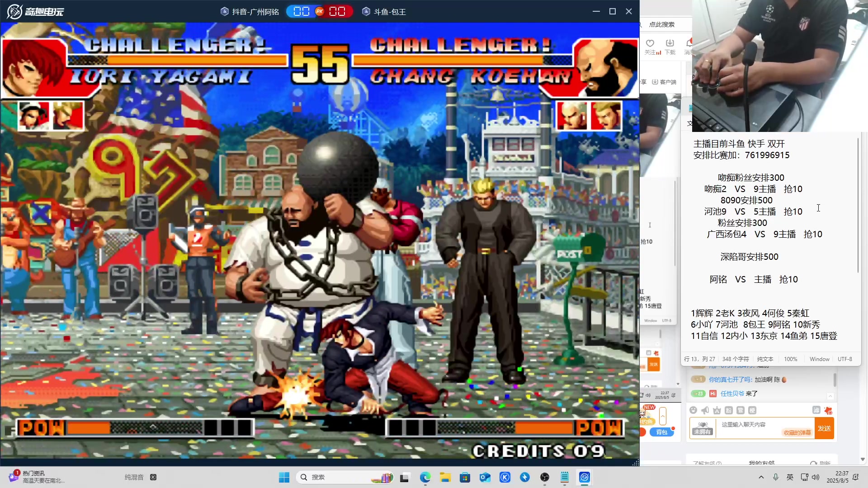The width and height of the screenshot is (868, 488).
Task: Click the Notepad line 安排比赛加: 761996915
Action: coord(741,155)
